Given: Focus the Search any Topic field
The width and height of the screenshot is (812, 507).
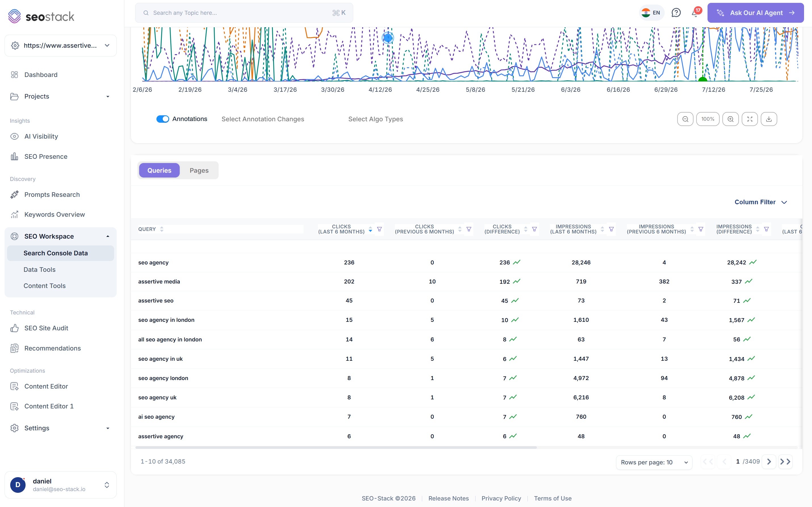Looking at the screenshot, I should pos(244,13).
